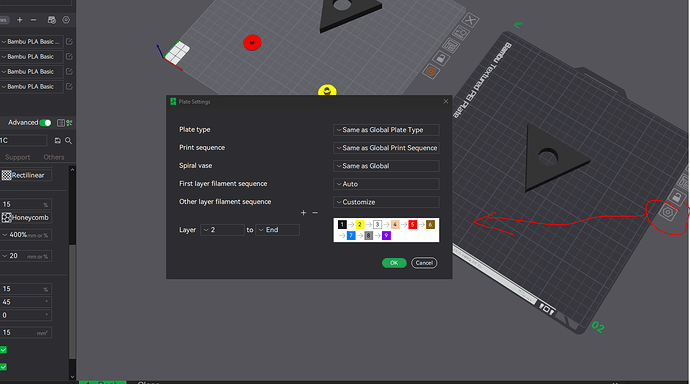
Task: Uncheck the bottom green checkbox in settings
Action: 4,366
